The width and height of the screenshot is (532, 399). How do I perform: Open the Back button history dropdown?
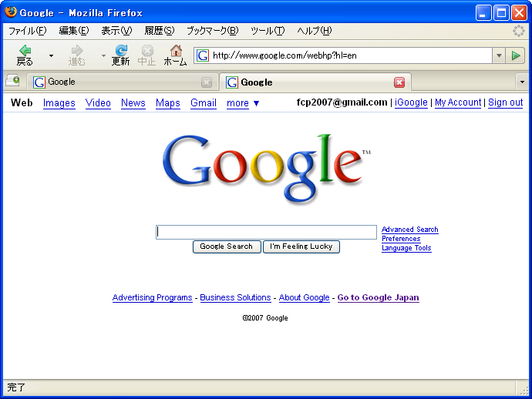tap(51, 55)
